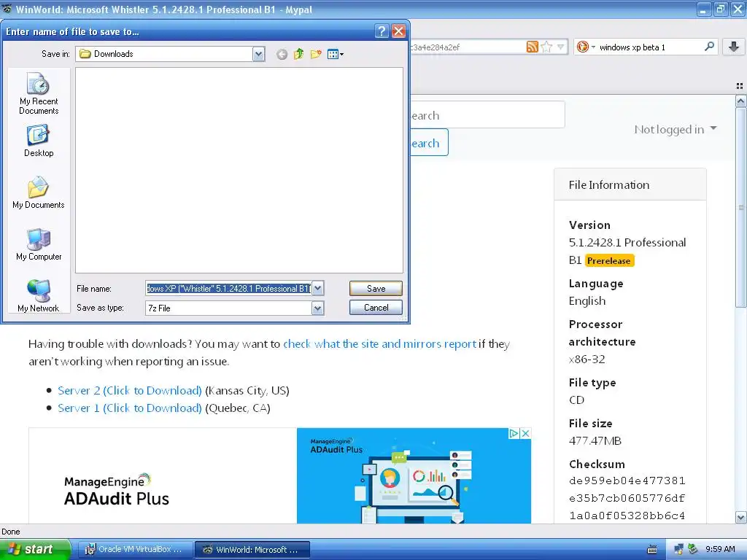
Task: Bookmark this page with the star icon
Action: tap(547, 47)
